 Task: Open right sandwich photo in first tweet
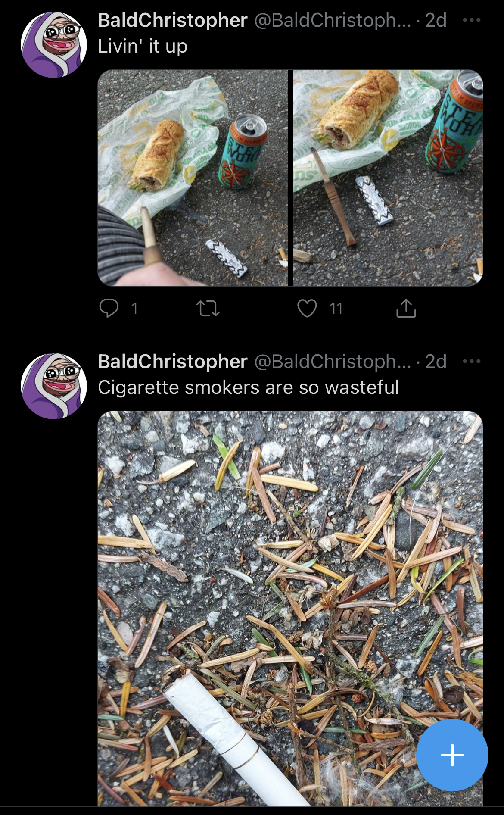coord(388,178)
